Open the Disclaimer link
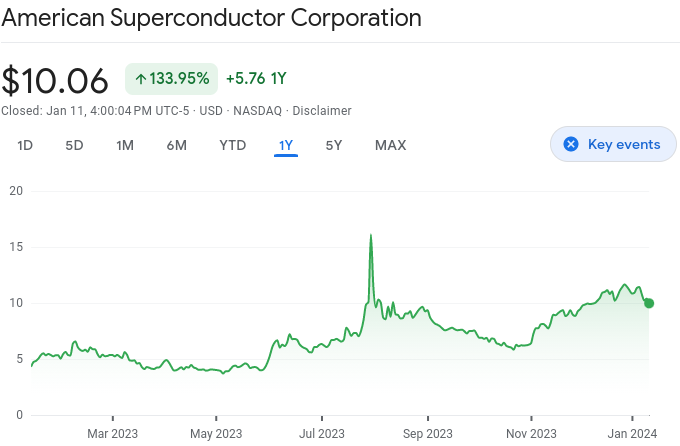Viewport: 680px width, 446px height. 322,110
